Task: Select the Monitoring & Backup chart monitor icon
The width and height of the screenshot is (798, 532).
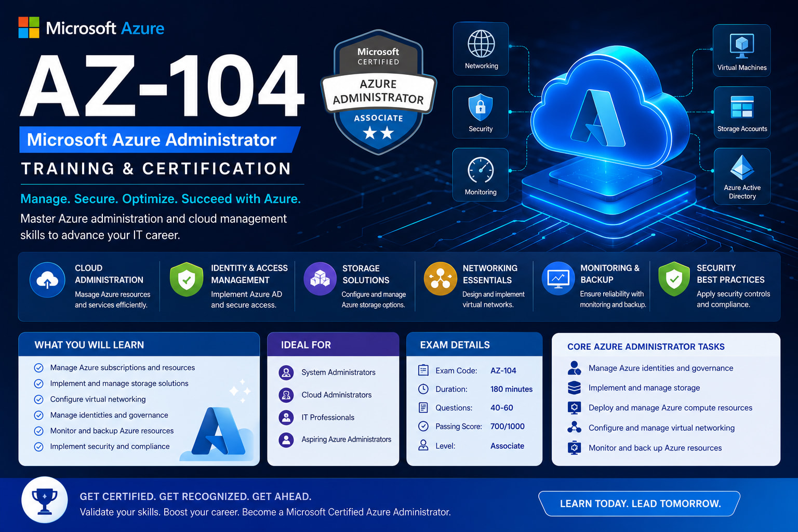Action: [558, 278]
